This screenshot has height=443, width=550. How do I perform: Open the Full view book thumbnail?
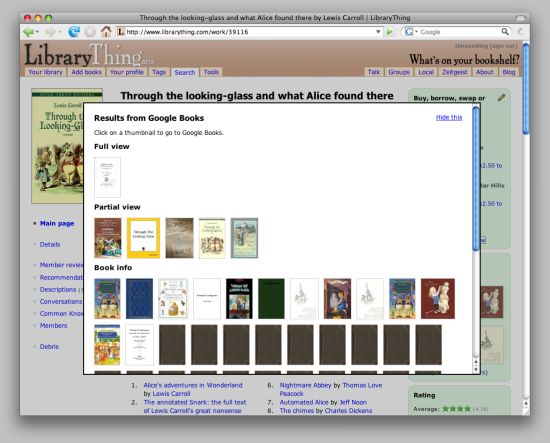click(107, 177)
